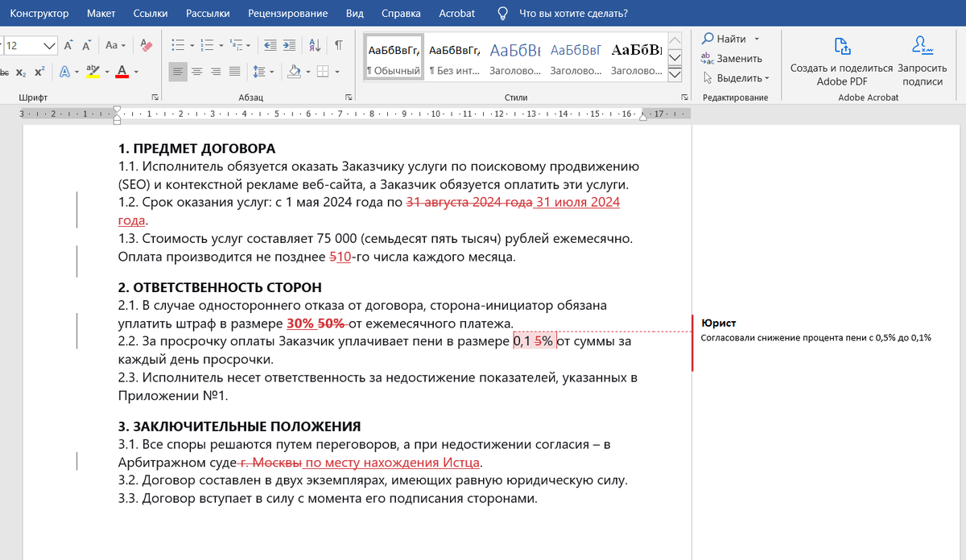Open the Aa change case menu
The height and width of the screenshot is (560, 966).
(x=115, y=45)
